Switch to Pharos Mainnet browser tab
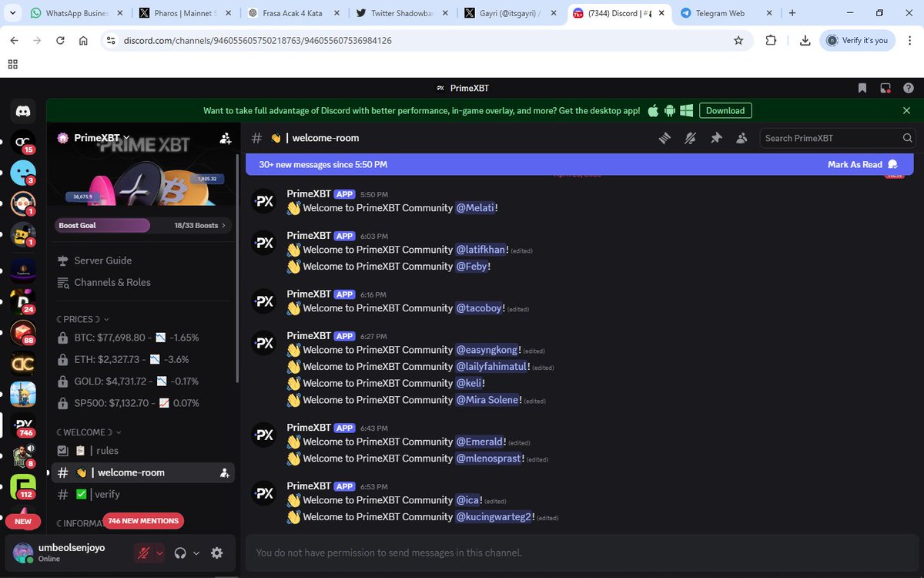This screenshot has height=578, width=924. (x=183, y=13)
